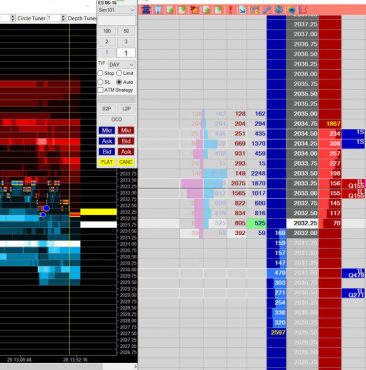Click the blue oval eye toolbar icon
366x370 pixels.
pyautogui.click(x=291, y=10)
